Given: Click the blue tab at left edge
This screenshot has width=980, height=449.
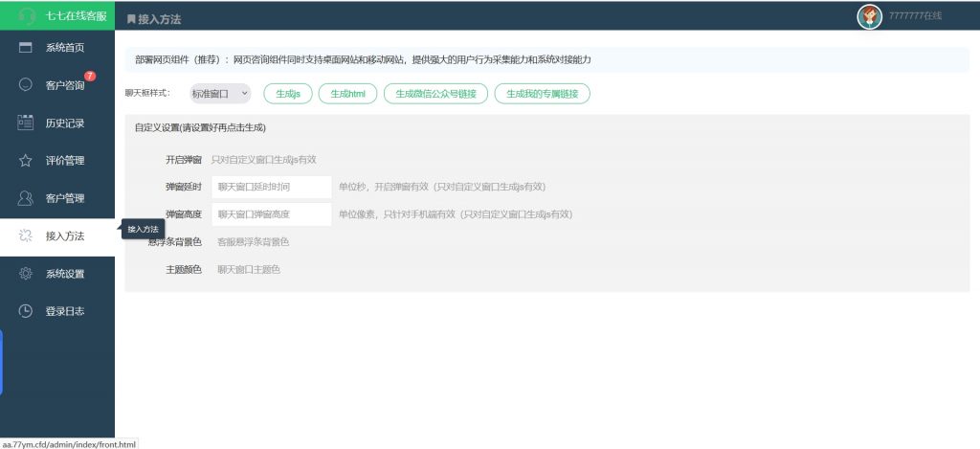Looking at the screenshot, I should click(1, 363).
